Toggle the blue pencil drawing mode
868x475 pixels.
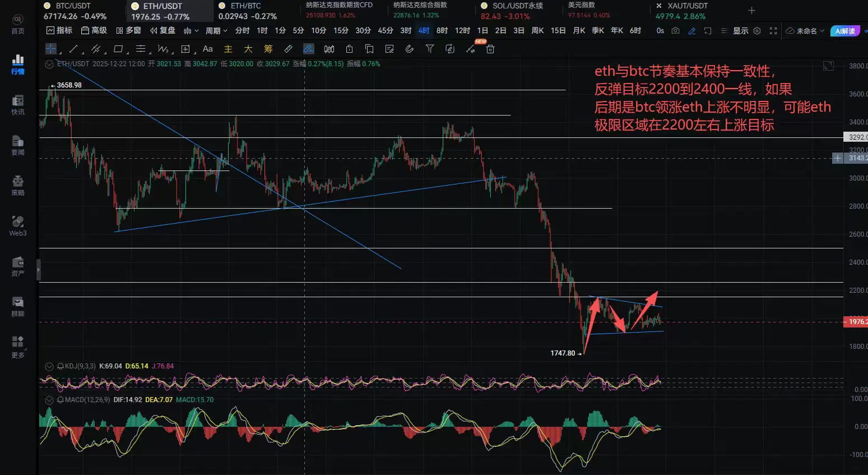pos(692,31)
